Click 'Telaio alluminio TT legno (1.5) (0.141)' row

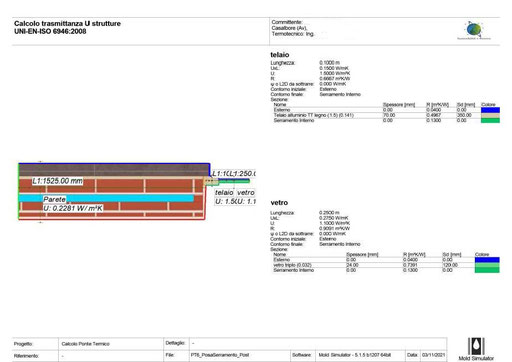click(313, 115)
